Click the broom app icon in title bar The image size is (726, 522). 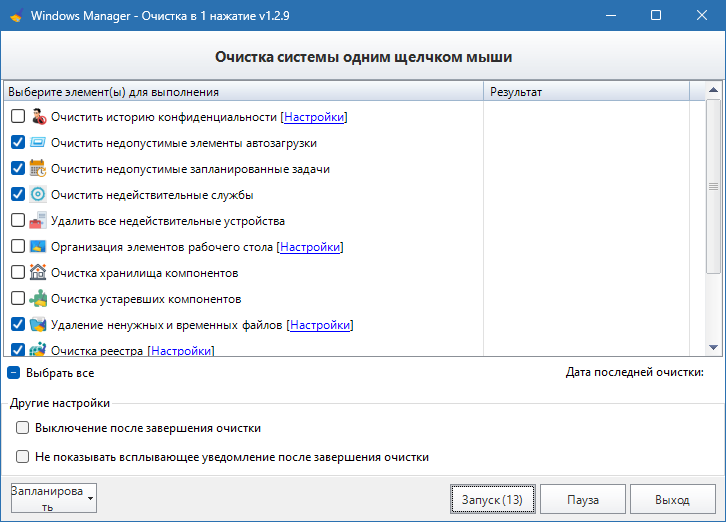click(17, 16)
